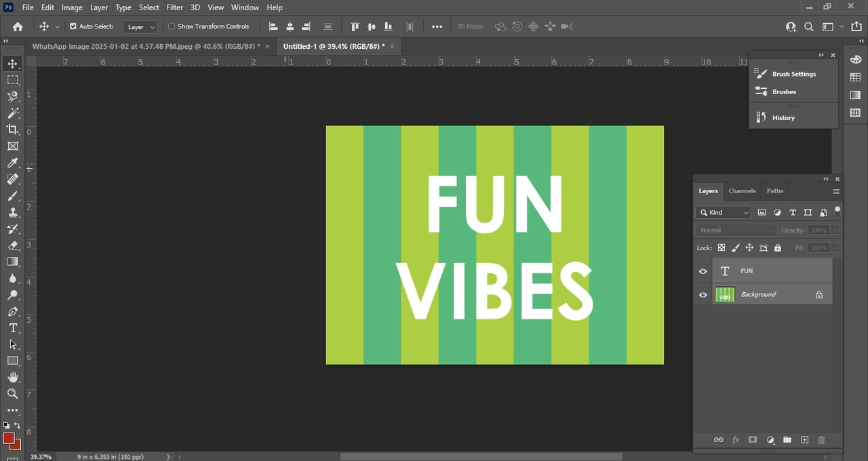Align horizontal centers in options bar

(290, 26)
